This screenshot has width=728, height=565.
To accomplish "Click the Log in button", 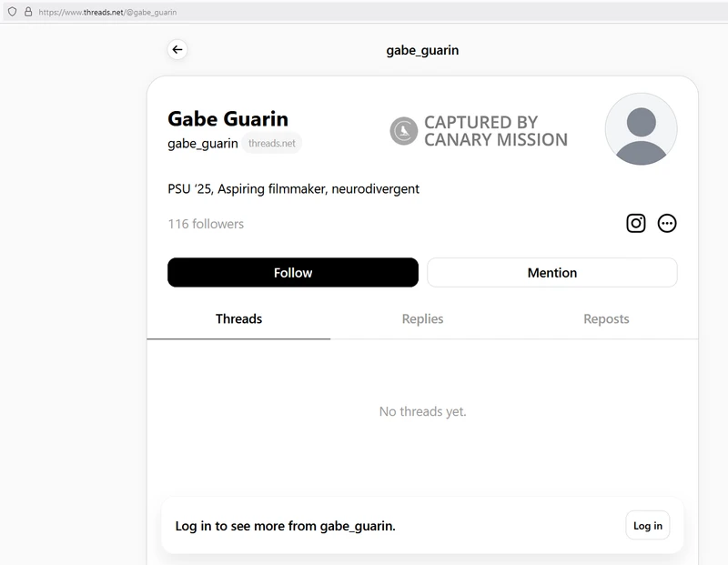I will pos(648,526).
